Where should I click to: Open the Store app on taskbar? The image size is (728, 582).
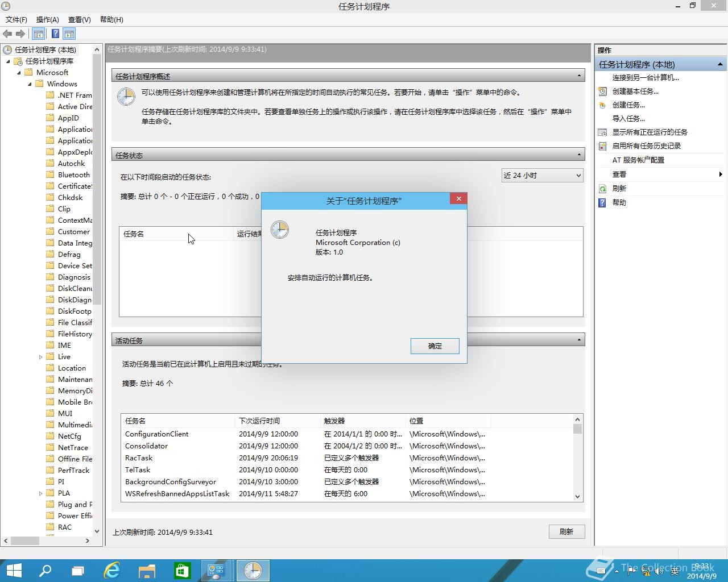coord(182,571)
